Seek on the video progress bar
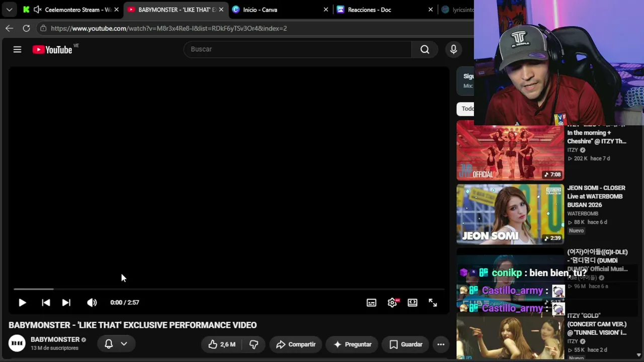The height and width of the screenshot is (362, 644). (x=229, y=289)
